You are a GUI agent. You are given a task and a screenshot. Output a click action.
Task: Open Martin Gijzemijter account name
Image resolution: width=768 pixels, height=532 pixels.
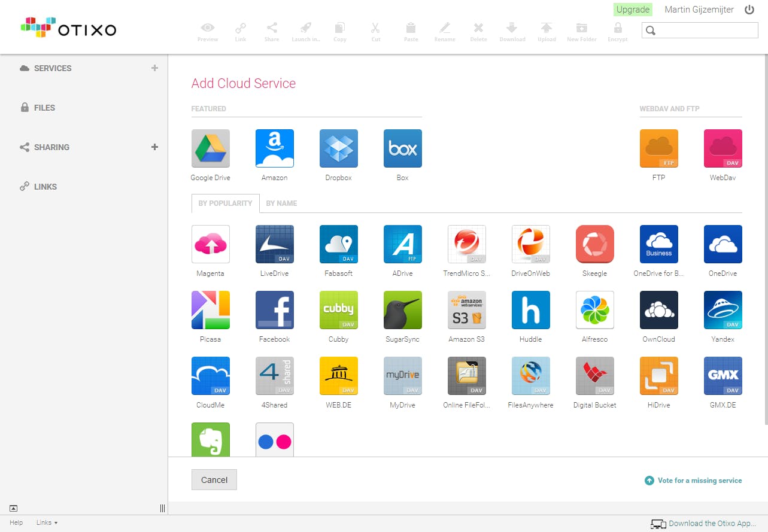[x=699, y=10]
